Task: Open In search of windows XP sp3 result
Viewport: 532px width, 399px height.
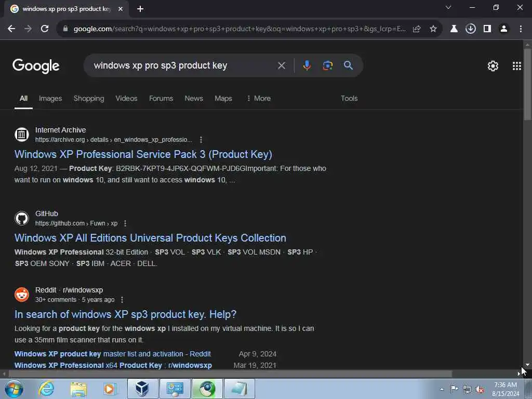Action: tap(125, 314)
